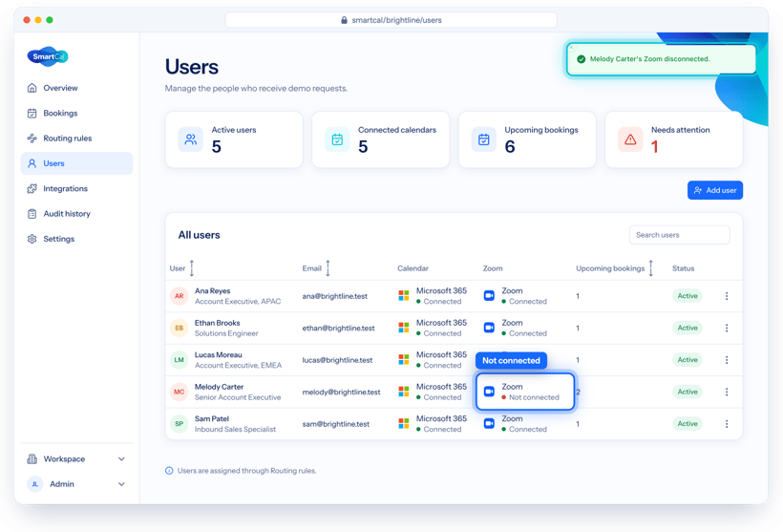The image size is (783, 532).
Task: Click Ana Reyes's Active status badge
Action: (688, 296)
